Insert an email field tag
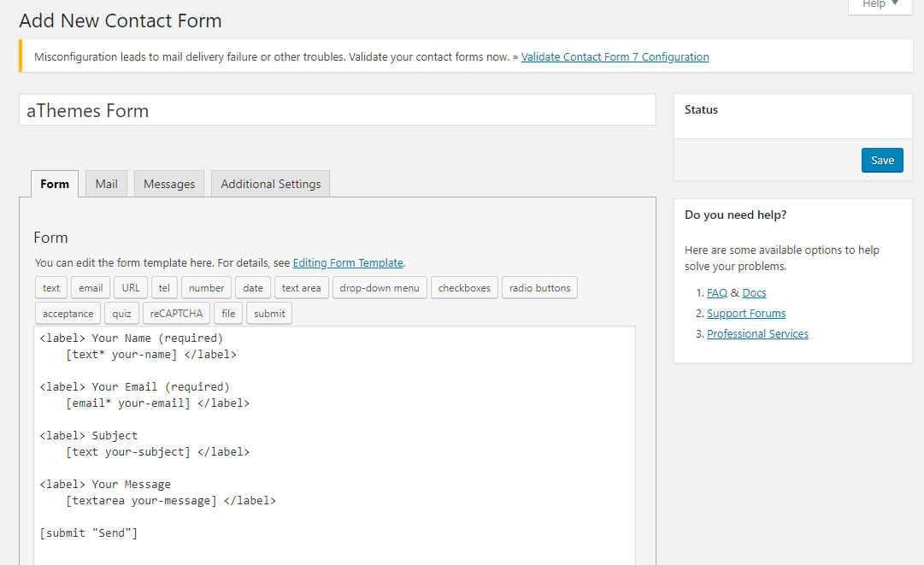Screen dimensions: 924x565 [x=91, y=288]
